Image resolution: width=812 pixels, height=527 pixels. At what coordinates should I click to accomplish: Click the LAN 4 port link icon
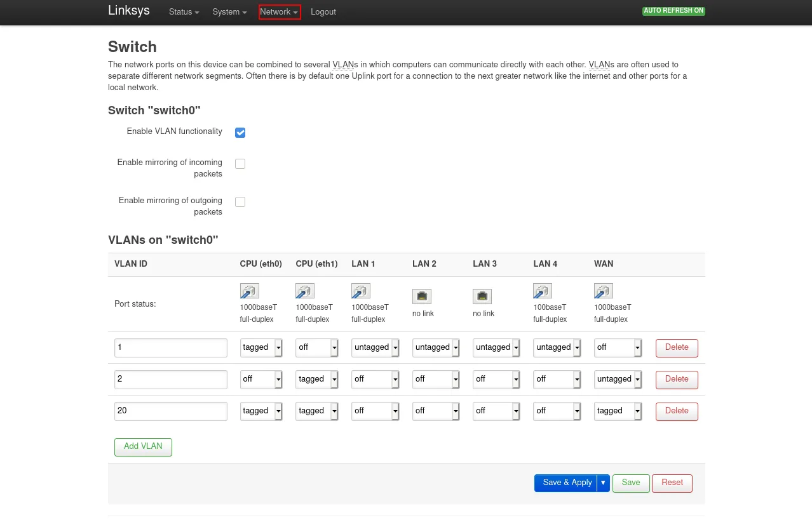(x=543, y=291)
